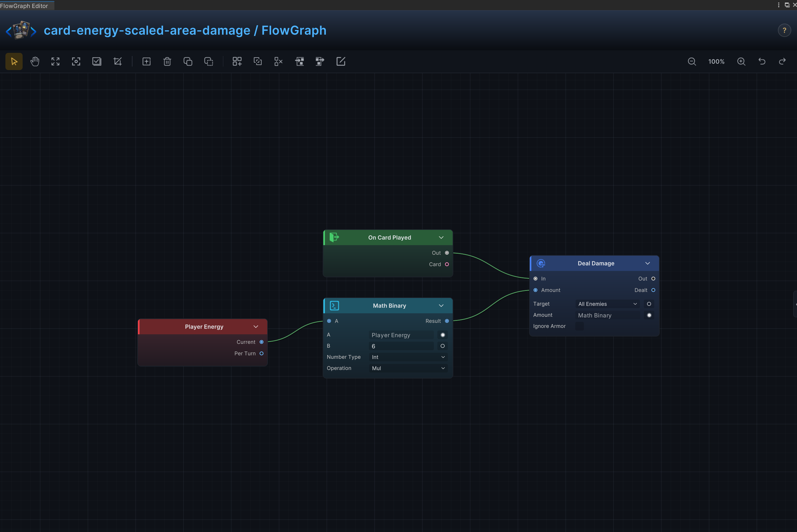
Task: Click the A field showing Player Energy
Action: tap(401, 335)
